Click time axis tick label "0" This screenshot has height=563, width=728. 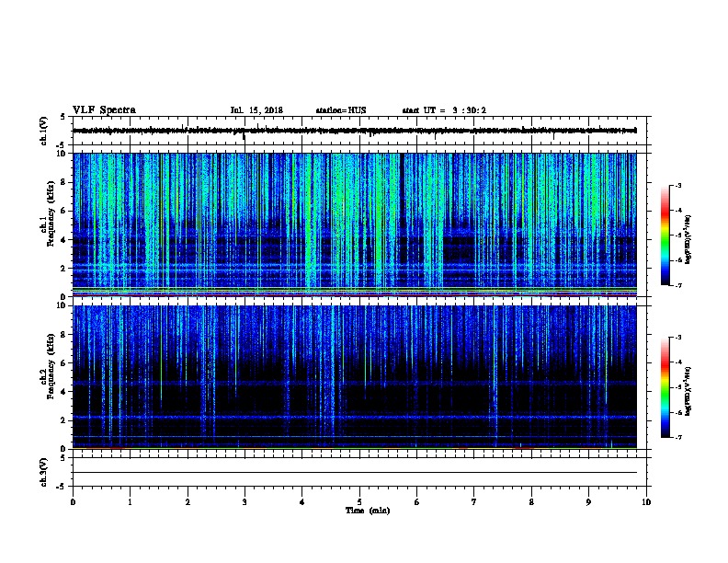pyautogui.click(x=73, y=502)
